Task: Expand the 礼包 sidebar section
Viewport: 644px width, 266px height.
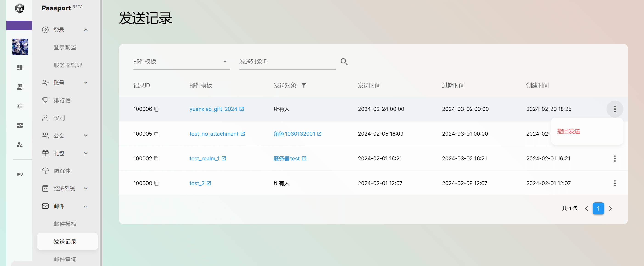Action: 86,153
